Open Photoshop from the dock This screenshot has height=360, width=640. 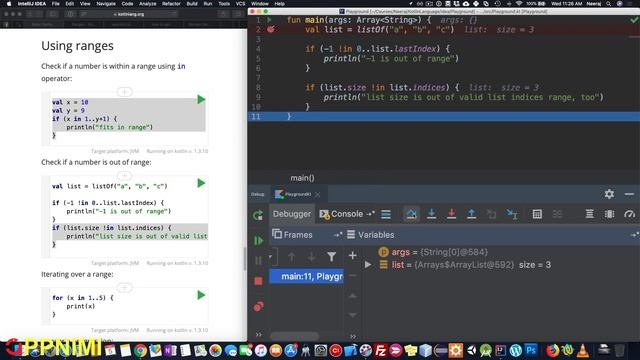(531, 350)
